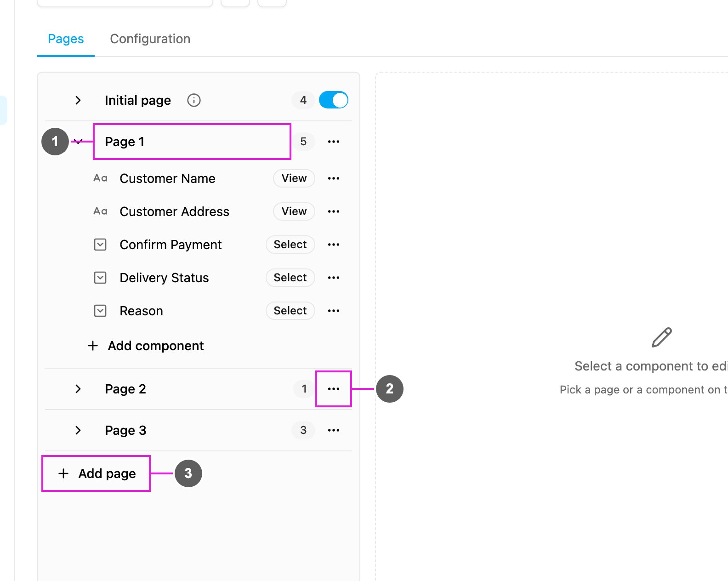Image resolution: width=728 pixels, height=581 pixels.
Task: Expand the Initial page section
Action: [78, 100]
